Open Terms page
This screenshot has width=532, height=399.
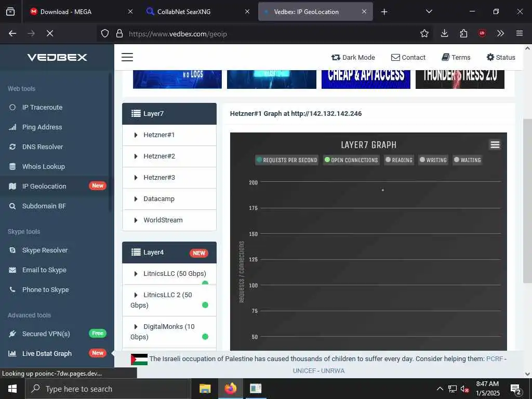(456, 57)
